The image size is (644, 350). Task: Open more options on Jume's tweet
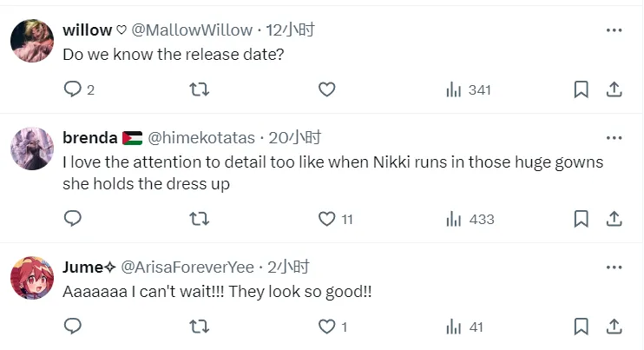tap(614, 267)
